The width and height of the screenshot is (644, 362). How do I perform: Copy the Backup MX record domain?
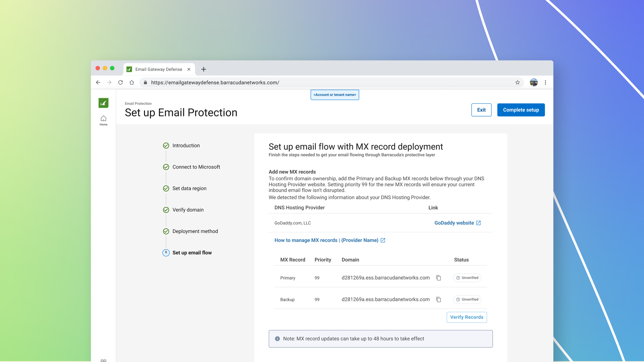438,299
